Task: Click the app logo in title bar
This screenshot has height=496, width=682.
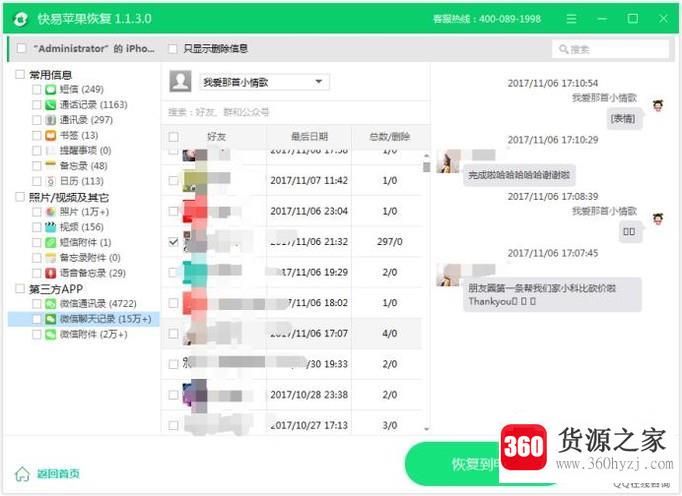Action: coord(20,19)
